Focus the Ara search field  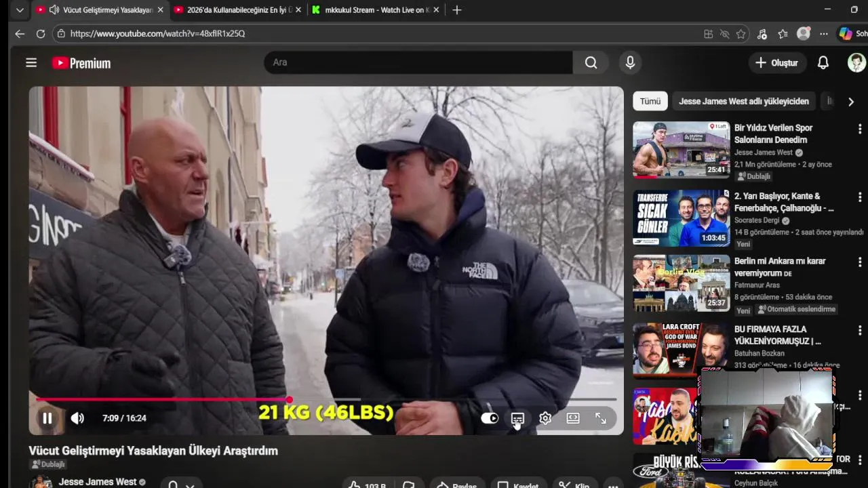(x=418, y=62)
